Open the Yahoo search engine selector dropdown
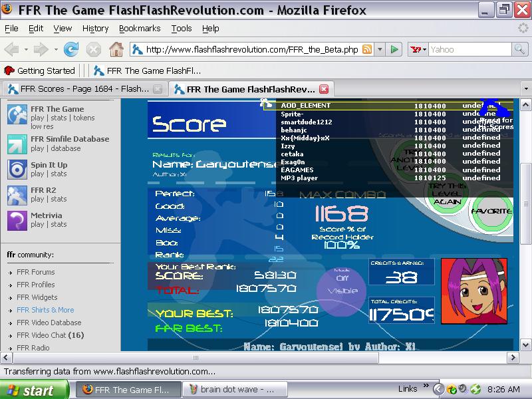Viewport: 532px width, 399px height. pos(418,49)
